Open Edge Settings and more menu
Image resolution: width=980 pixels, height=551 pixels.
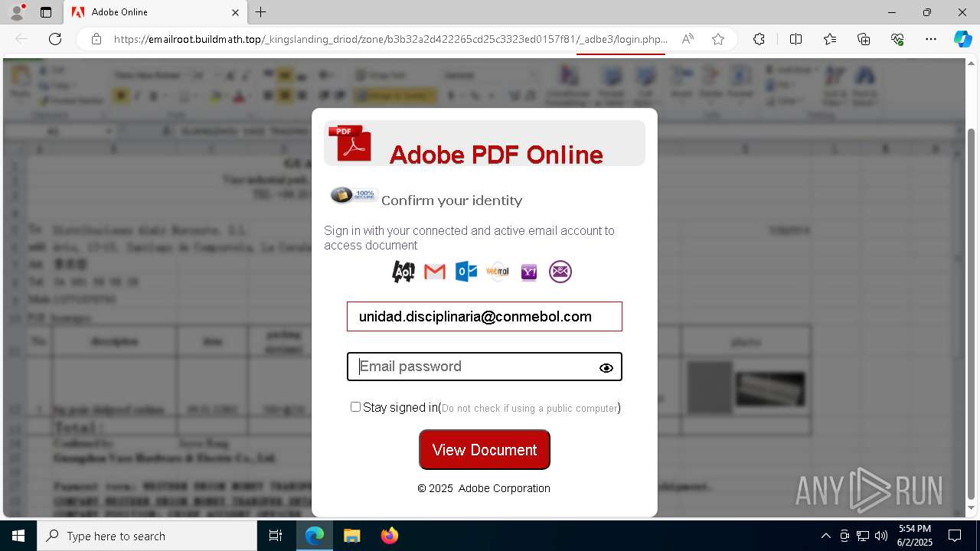(x=931, y=39)
